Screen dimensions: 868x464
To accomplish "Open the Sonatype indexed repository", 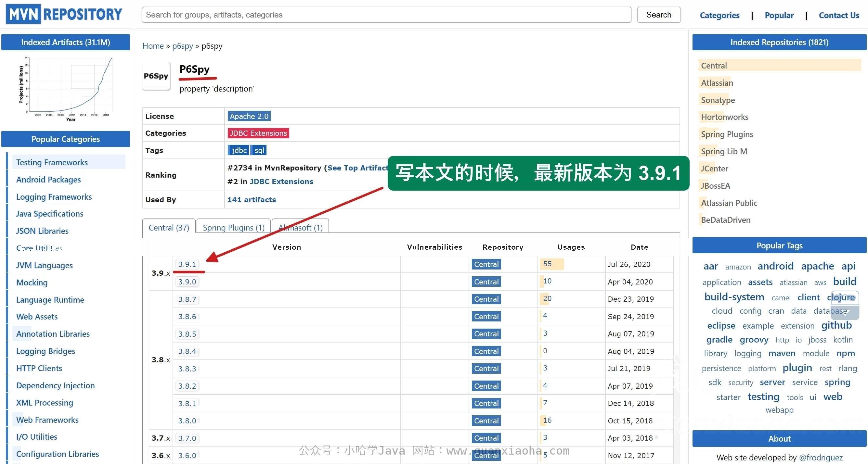I will click(x=718, y=100).
